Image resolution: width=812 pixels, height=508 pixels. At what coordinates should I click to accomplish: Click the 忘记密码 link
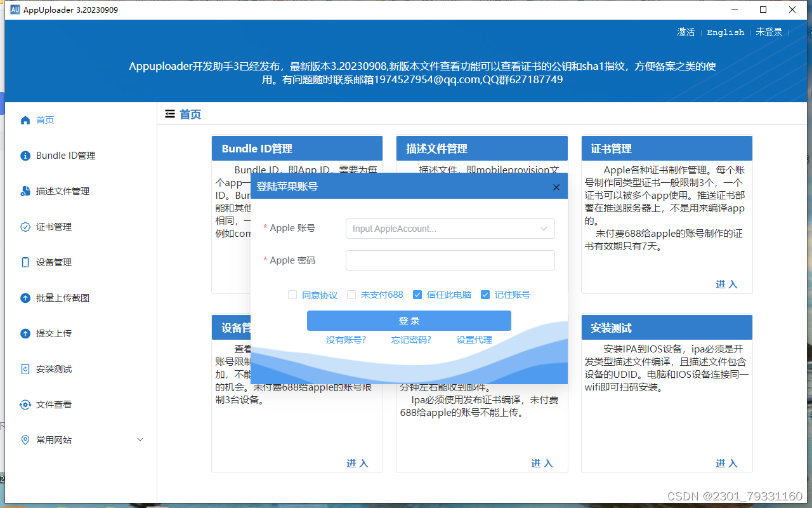coord(410,340)
